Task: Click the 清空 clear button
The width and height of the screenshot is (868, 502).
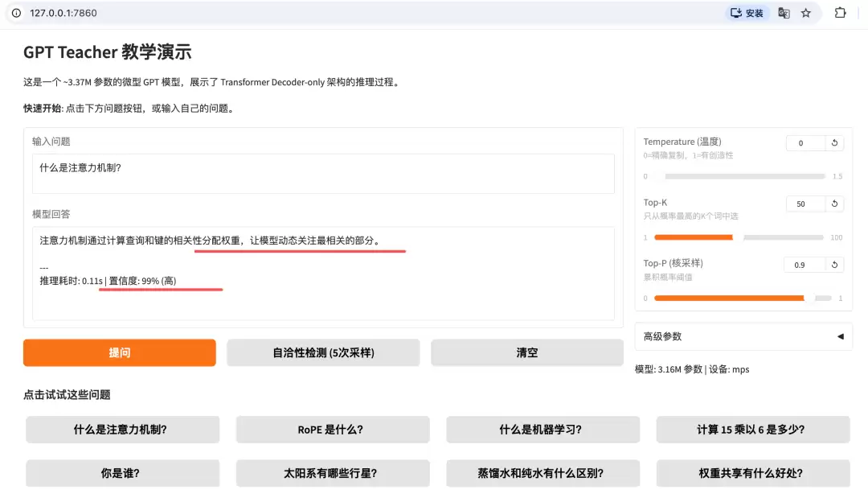Action: click(x=527, y=352)
